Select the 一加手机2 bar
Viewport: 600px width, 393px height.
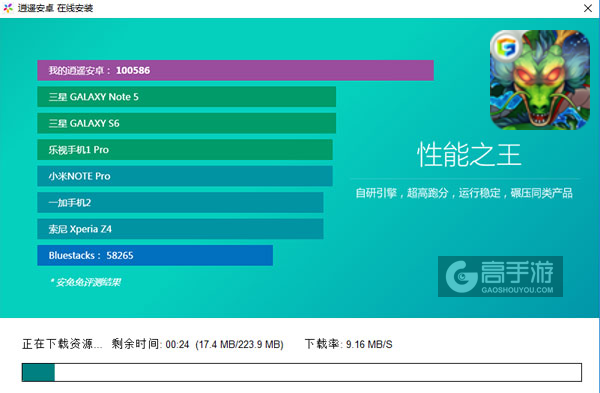180,202
